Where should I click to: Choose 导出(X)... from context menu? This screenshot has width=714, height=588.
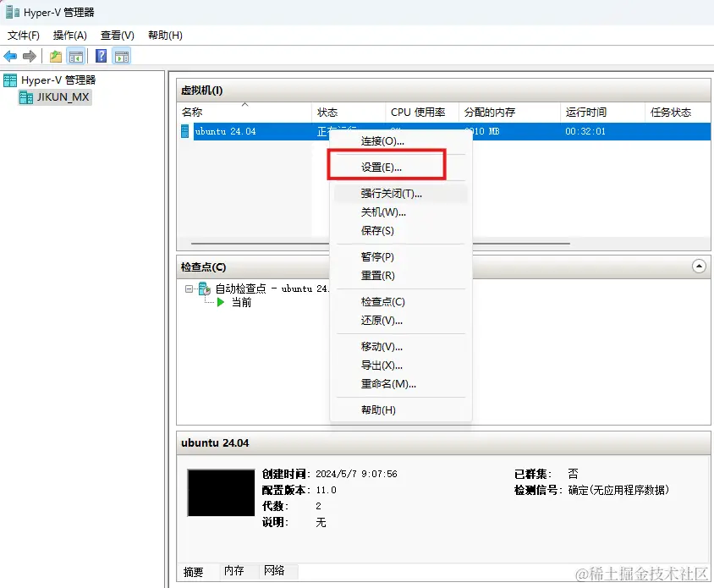pos(401,365)
